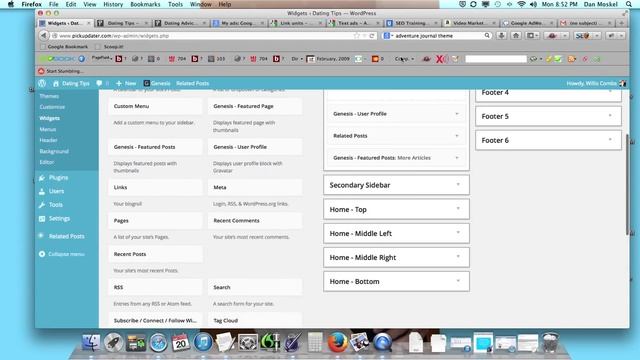Go back with the browser back arrow
The width and height of the screenshot is (640, 360).
pyautogui.click(x=44, y=36)
